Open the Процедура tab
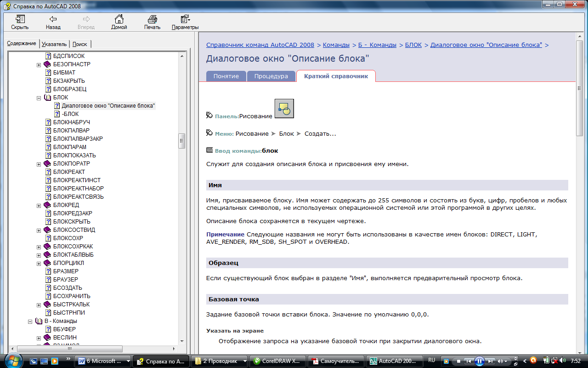Image resolution: width=588 pixels, height=368 pixels. click(271, 76)
